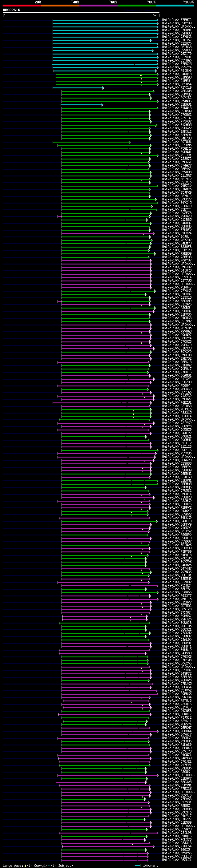Click the red 20% identity legend segment
This screenshot has width=197, height=868.
(22, 6)
